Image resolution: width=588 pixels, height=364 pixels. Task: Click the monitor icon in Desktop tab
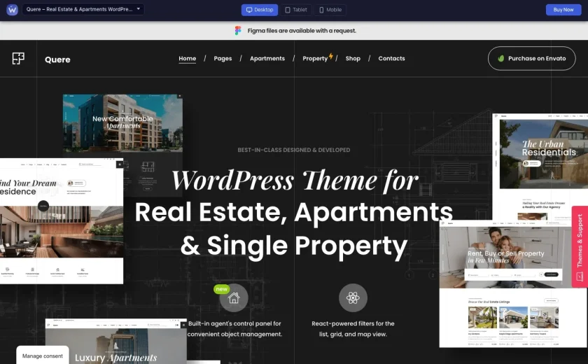pyautogui.click(x=249, y=10)
